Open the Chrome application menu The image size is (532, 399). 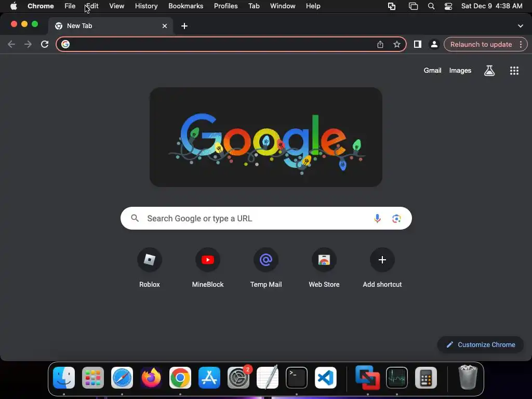click(41, 6)
